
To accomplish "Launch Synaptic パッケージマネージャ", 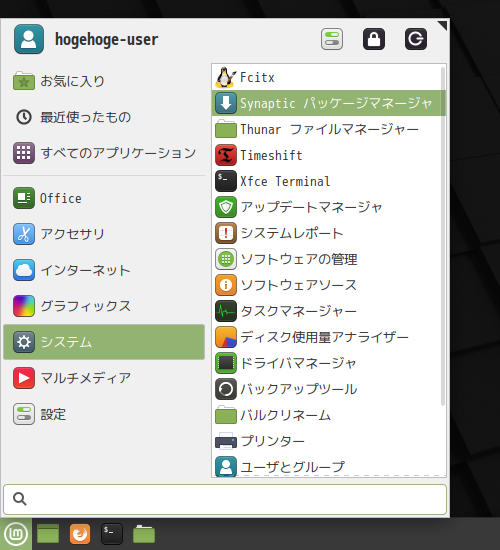I will pyautogui.click(x=328, y=103).
